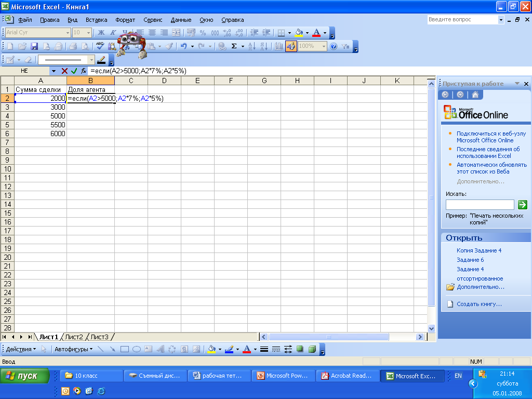Click the italic (К) formatting icon
This screenshot has width=532, height=399.
113,33
